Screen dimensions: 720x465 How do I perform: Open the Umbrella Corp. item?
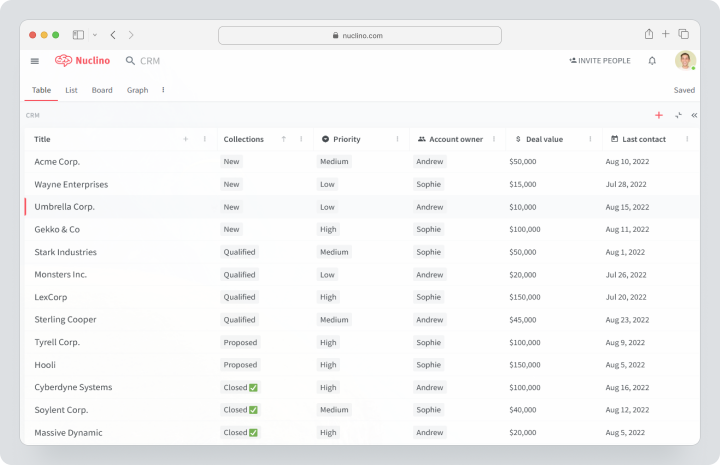(x=64, y=207)
